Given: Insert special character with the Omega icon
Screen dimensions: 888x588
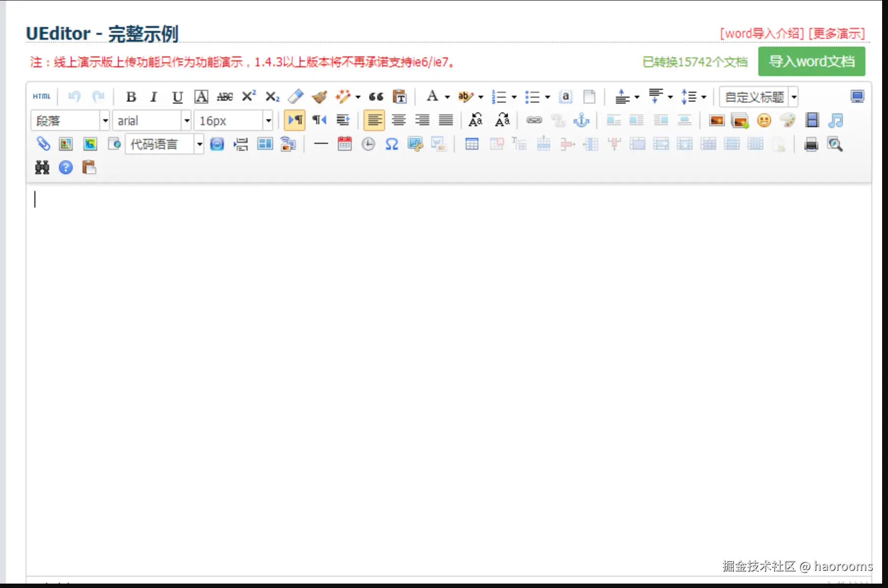Looking at the screenshot, I should click(392, 144).
